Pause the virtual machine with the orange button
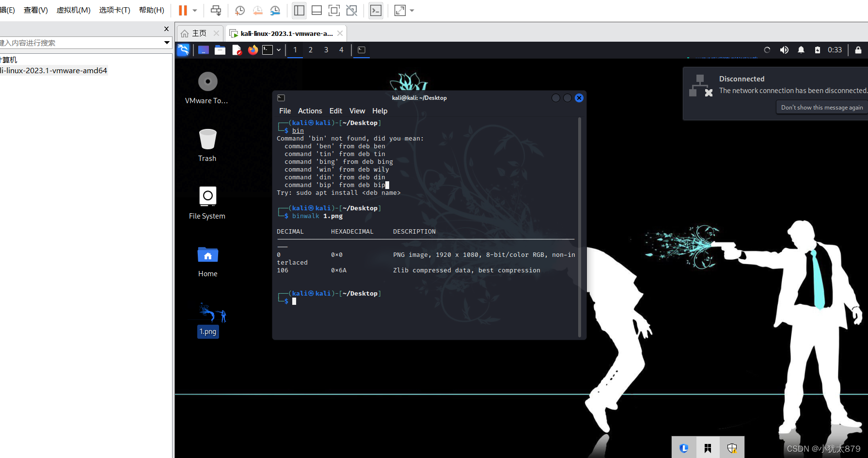 coord(183,10)
